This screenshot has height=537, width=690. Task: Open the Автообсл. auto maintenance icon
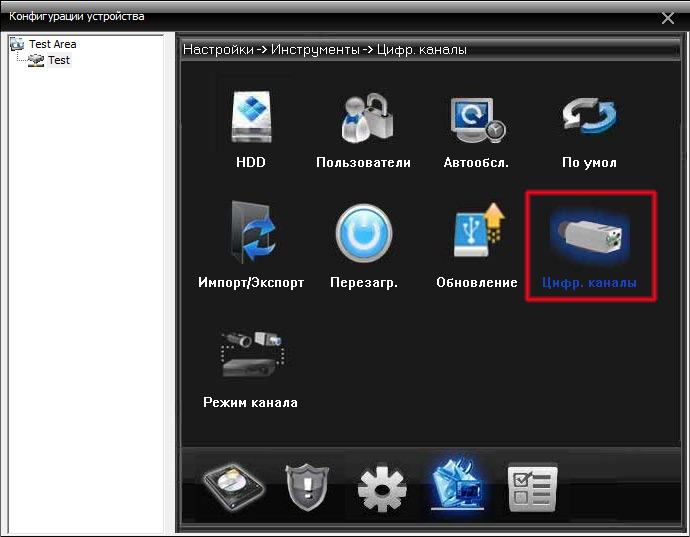click(x=478, y=120)
